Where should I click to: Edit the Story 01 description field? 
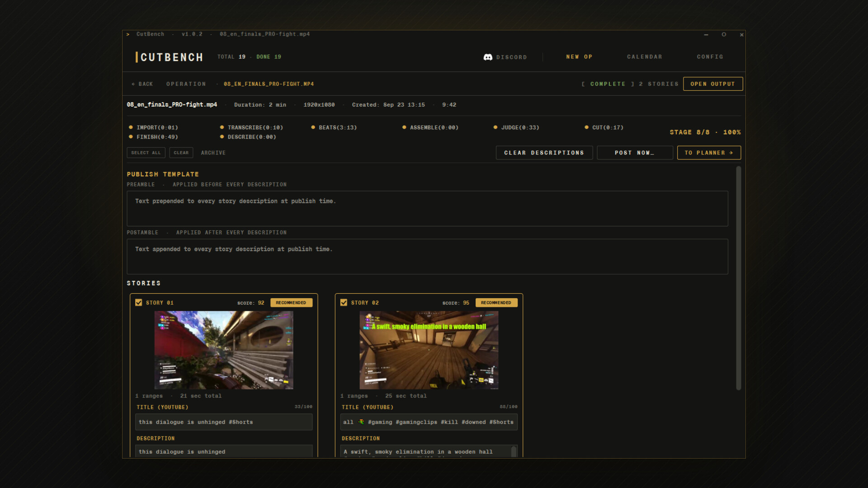[224, 451]
